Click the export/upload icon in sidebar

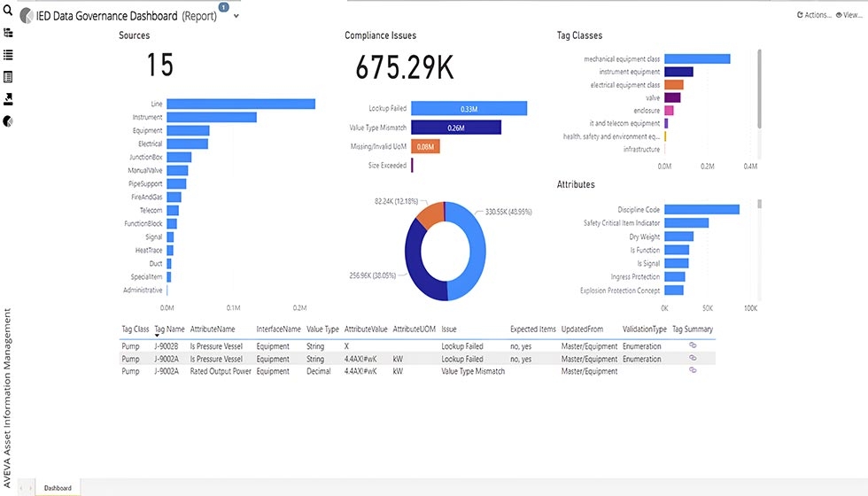point(8,98)
